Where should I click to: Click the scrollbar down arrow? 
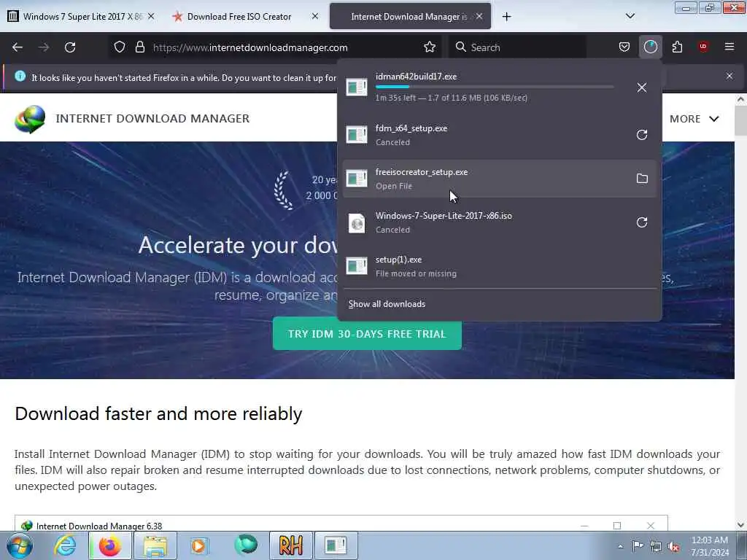coord(740,525)
